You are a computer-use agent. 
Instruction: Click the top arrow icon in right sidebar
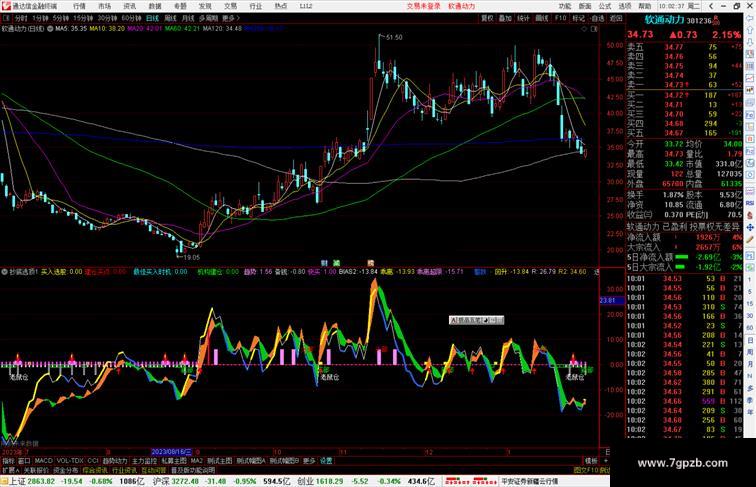click(750, 19)
